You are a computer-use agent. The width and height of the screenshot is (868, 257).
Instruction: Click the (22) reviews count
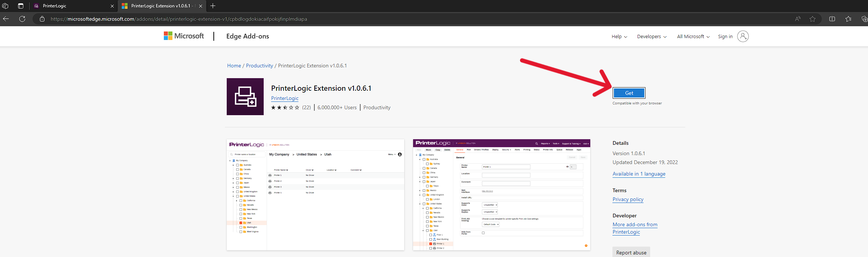point(306,107)
